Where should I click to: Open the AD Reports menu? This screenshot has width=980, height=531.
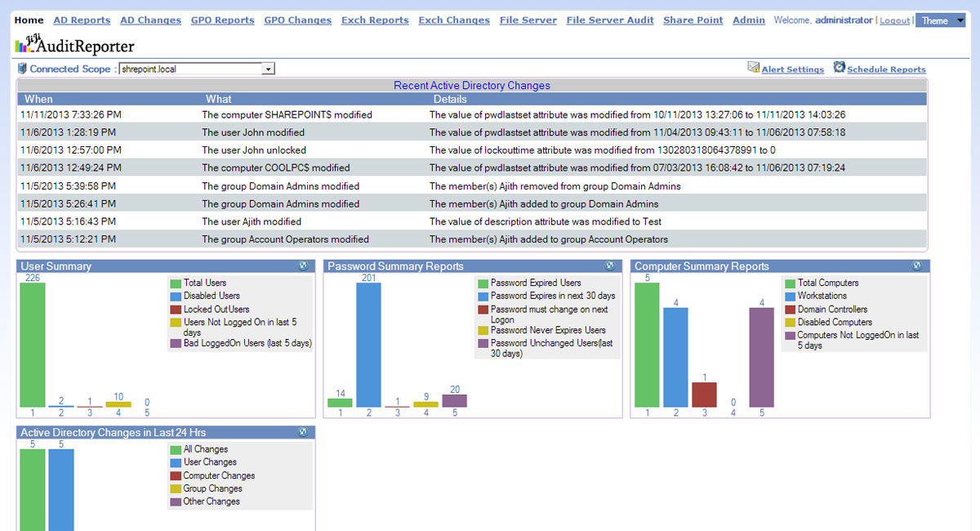pyautogui.click(x=82, y=20)
